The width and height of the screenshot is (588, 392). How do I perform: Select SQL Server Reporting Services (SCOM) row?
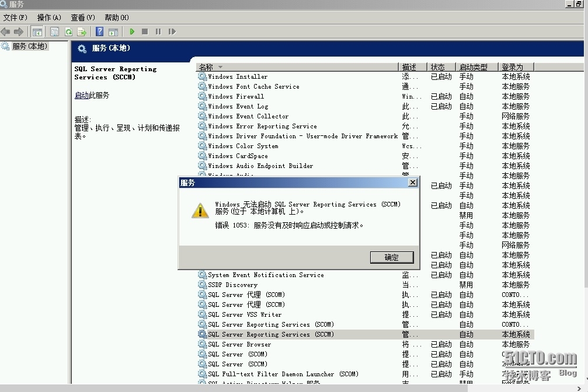366,324
